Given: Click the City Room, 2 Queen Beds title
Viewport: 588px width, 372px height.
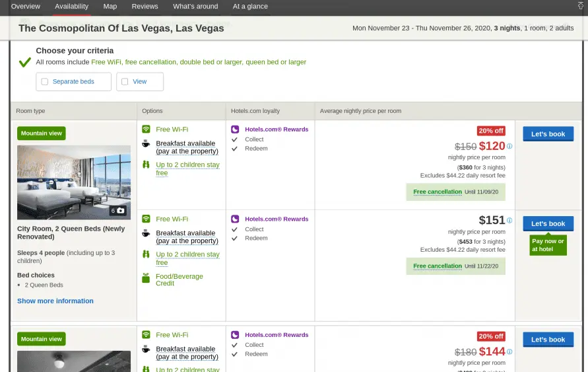Looking at the screenshot, I should 71,233.
